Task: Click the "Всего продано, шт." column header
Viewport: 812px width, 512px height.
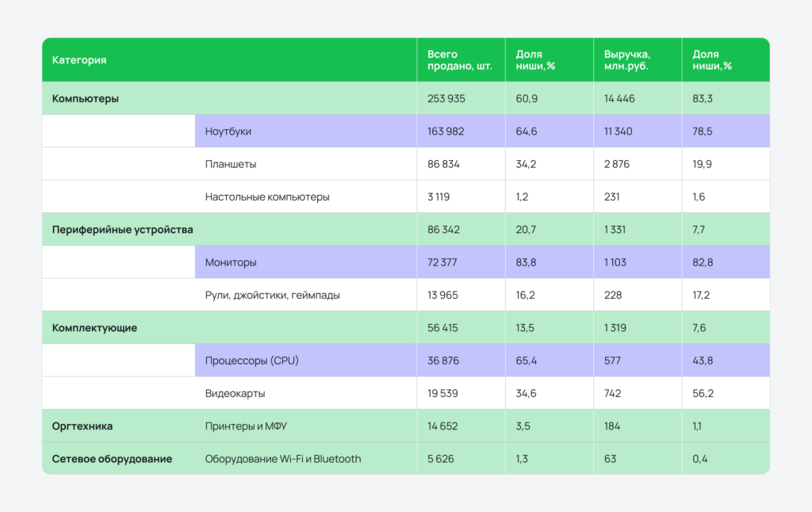Action: [x=459, y=60]
